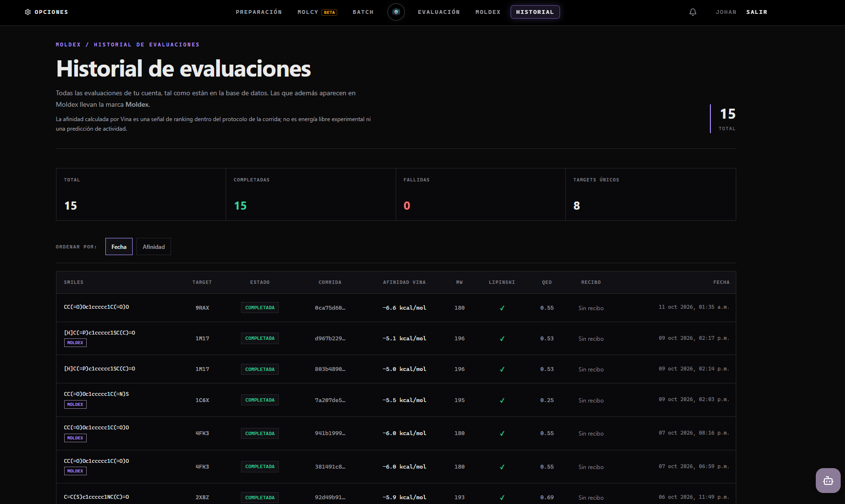
Task: Click corrida ID 92d49b91
Action: (330, 497)
